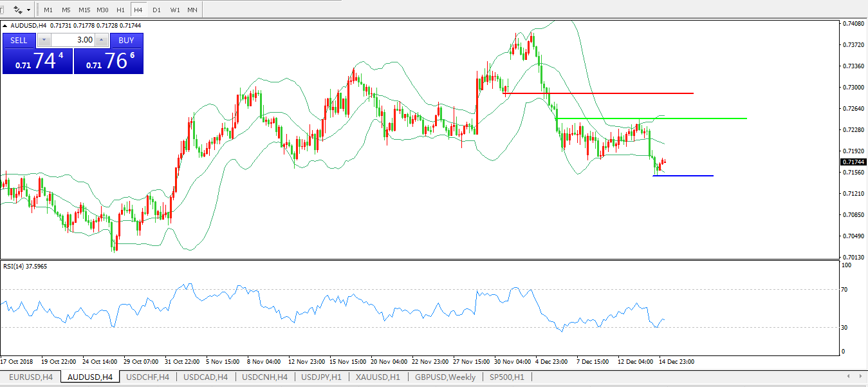Image resolution: width=868 pixels, height=387 pixels.
Task: Click the chart template icon in toolbar
Action: coord(18,10)
